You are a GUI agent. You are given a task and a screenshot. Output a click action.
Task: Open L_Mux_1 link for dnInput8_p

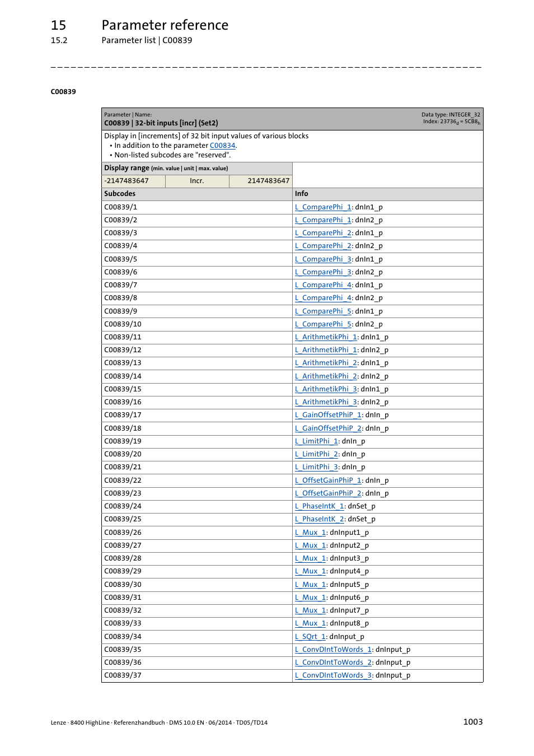pyautogui.click(x=311, y=623)
